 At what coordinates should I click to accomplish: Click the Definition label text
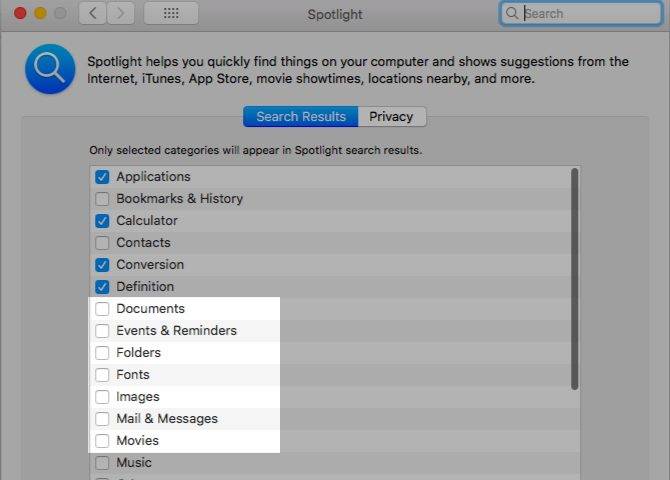tap(145, 287)
